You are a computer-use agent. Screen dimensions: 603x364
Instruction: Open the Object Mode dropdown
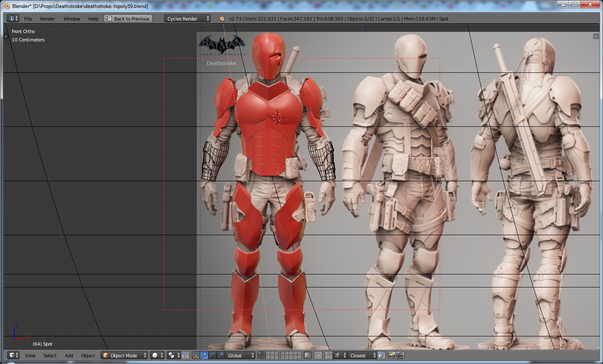(x=124, y=355)
